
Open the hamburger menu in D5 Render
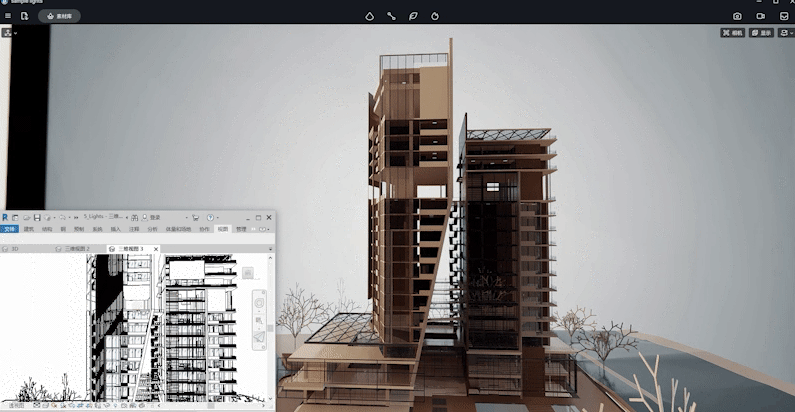tap(8, 16)
